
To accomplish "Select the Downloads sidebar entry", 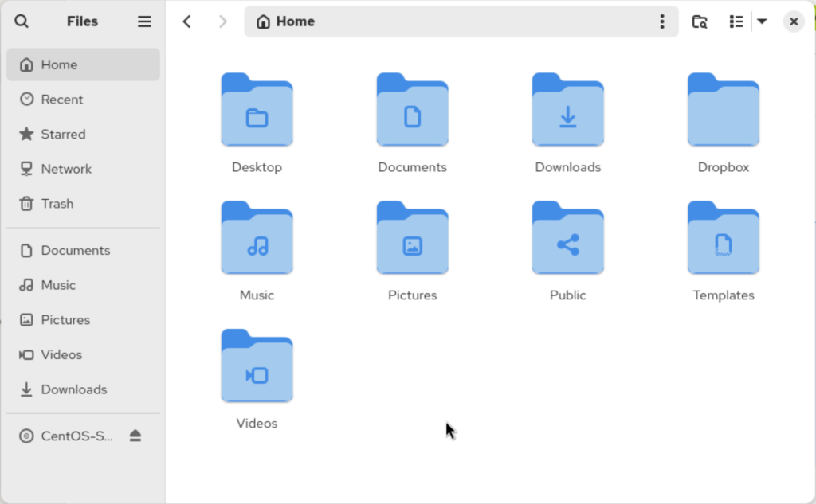I will [x=73, y=389].
